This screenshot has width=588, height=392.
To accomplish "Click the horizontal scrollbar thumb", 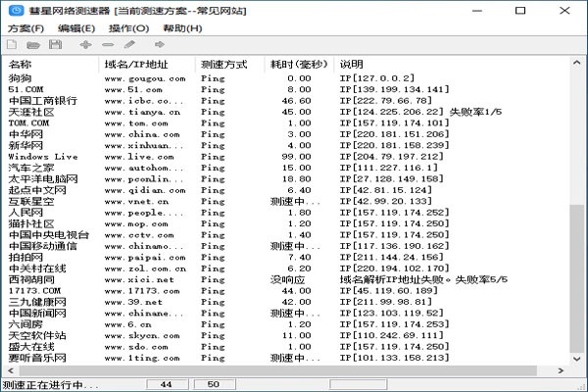I will 278,370.
